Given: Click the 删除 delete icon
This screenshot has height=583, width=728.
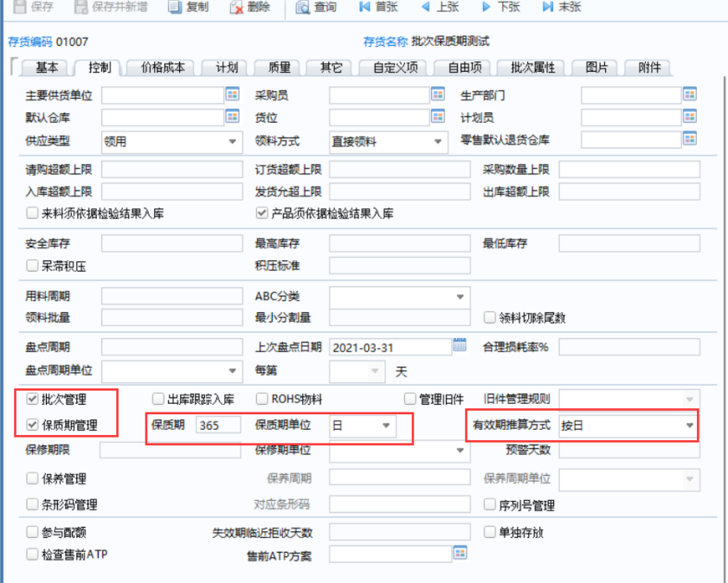Looking at the screenshot, I should coord(236,8).
